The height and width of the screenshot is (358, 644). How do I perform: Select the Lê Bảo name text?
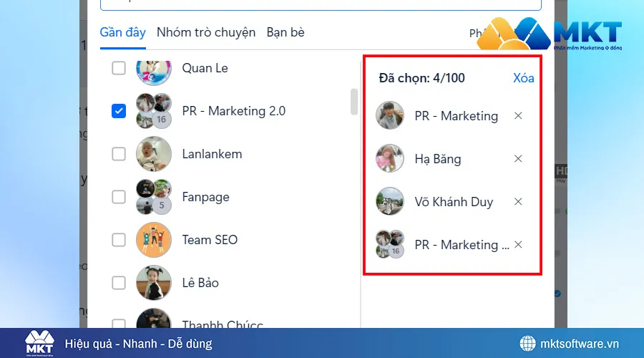point(200,283)
